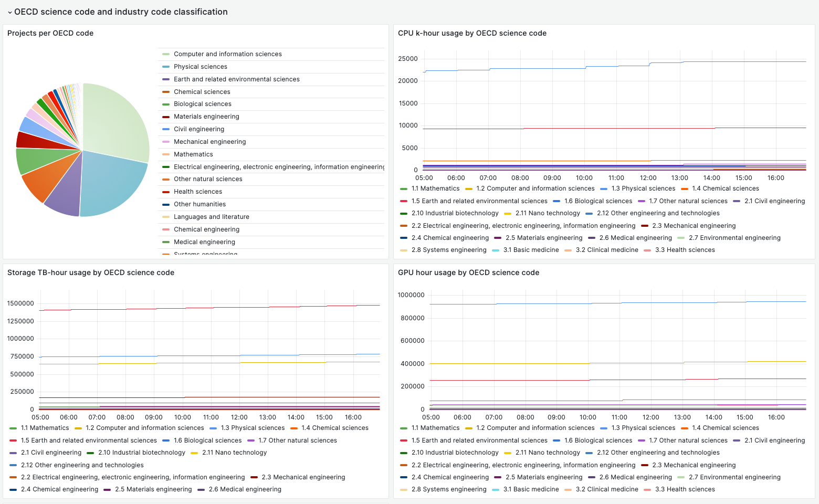Click the 2.11 Nano technology swatch in GPU legend

pos(508,453)
